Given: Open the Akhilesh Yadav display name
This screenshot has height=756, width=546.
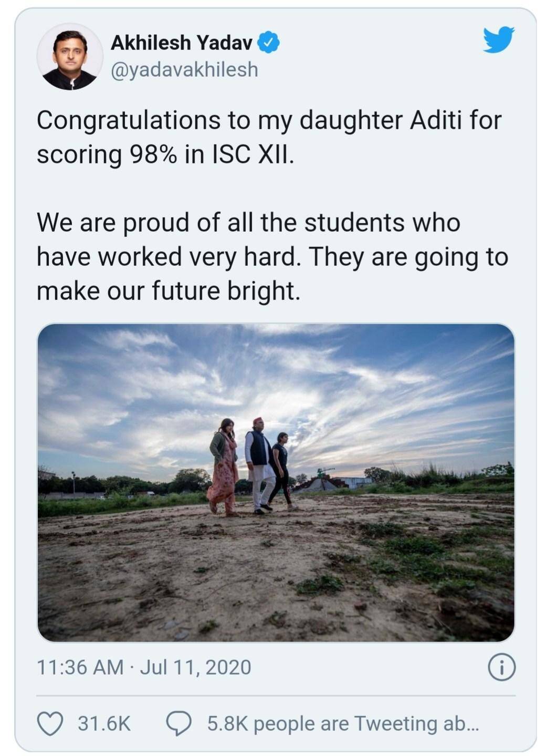Looking at the screenshot, I should click(182, 43).
